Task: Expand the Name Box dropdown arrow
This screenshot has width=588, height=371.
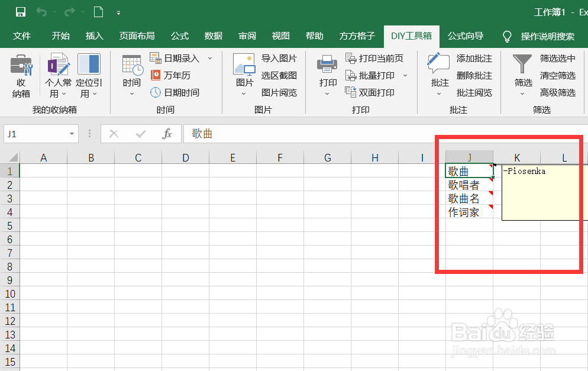Action: click(72, 134)
